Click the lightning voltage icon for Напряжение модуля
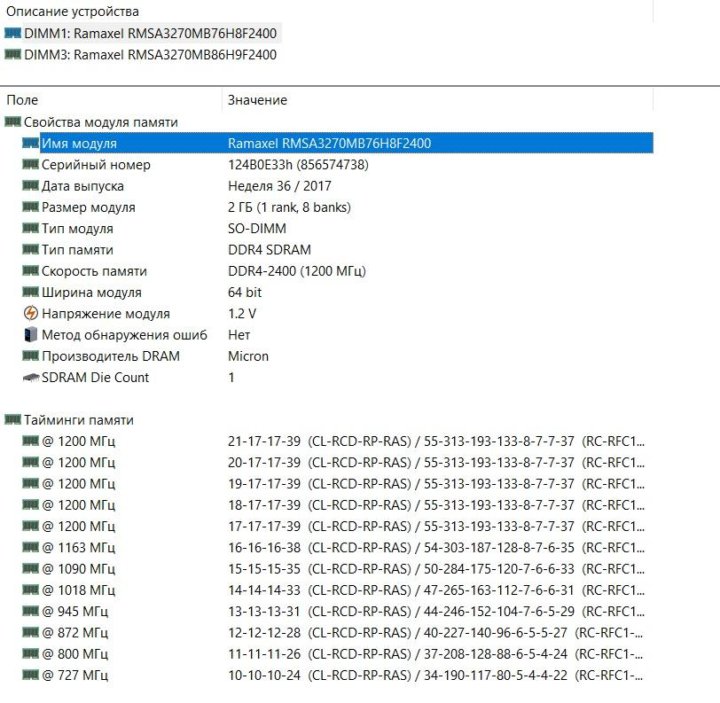The image size is (720, 703). point(31,313)
